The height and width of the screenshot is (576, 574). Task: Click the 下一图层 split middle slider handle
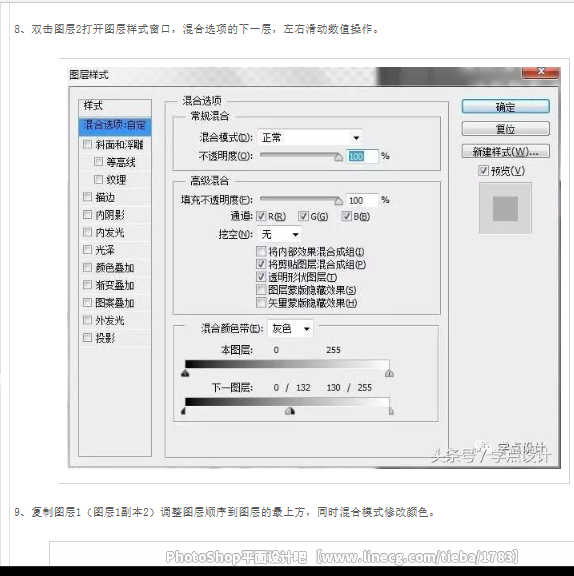290,411
